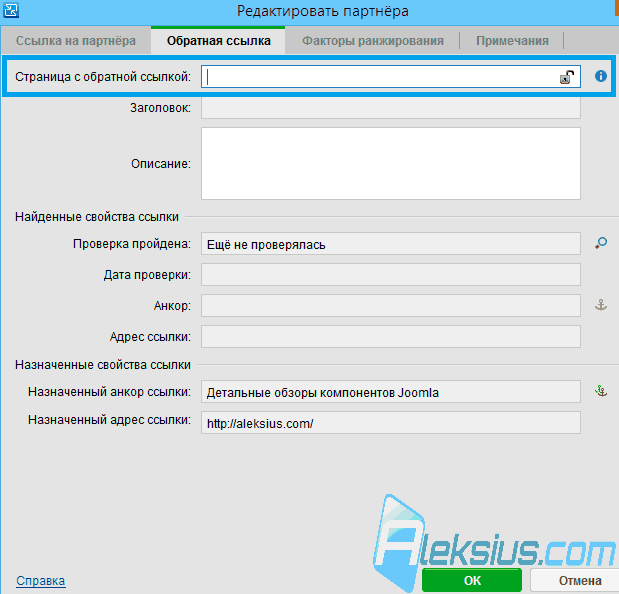
Task: Click the green anchor icon beside assigned anchor
Action: tap(601, 391)
